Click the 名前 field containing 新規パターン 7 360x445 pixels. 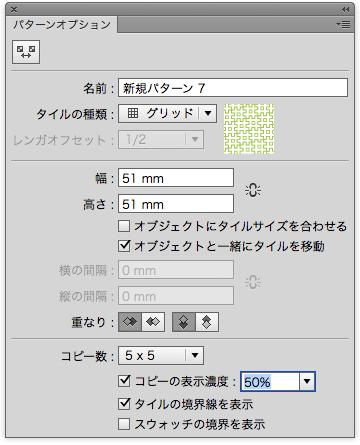coord(233,88)
